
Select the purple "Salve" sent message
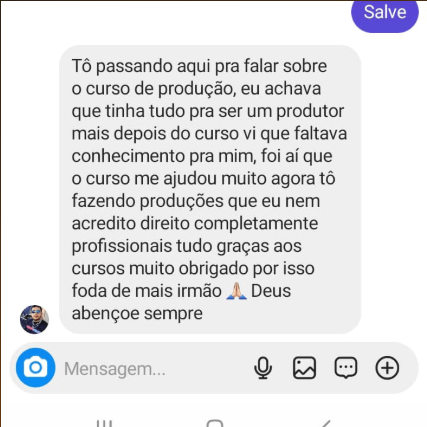click(385, 13)
